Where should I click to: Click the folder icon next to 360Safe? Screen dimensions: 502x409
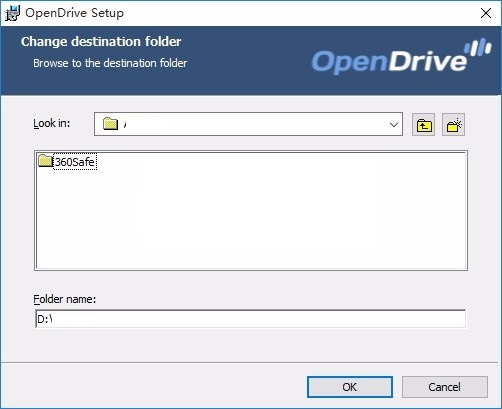[x=45, y=161]
